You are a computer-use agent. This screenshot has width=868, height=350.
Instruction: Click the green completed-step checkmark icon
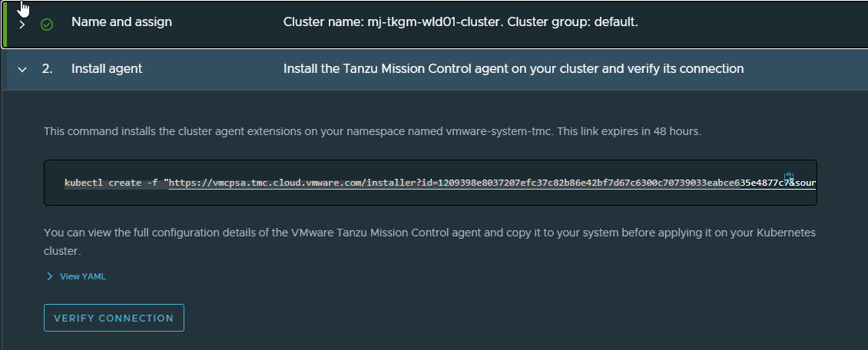47,25
